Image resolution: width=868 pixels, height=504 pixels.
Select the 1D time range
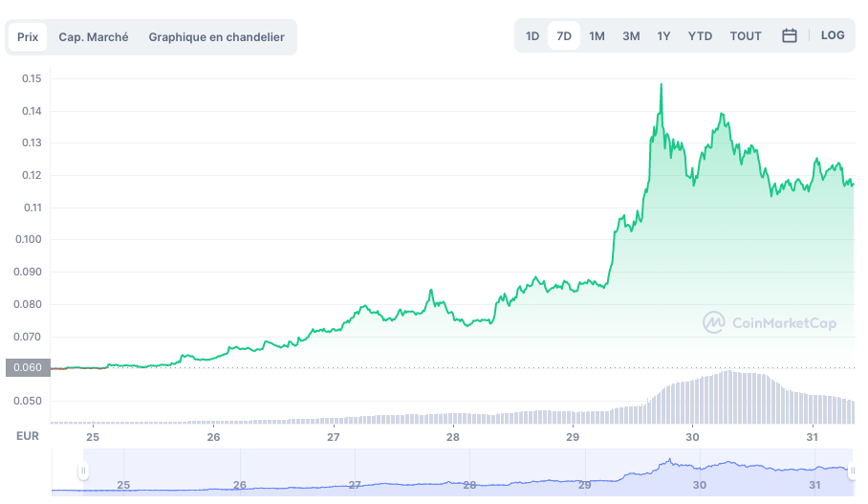(532, 36)
